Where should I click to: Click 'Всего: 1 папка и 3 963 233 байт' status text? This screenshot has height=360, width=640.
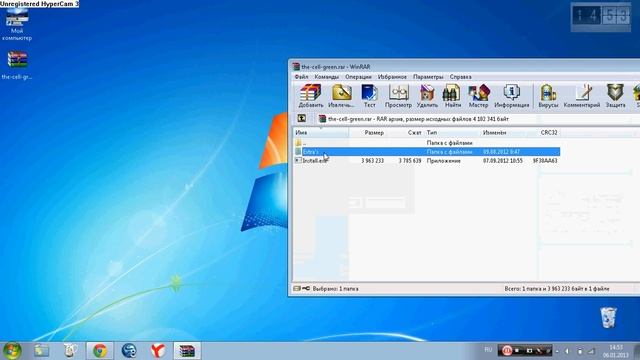point(557,289)
